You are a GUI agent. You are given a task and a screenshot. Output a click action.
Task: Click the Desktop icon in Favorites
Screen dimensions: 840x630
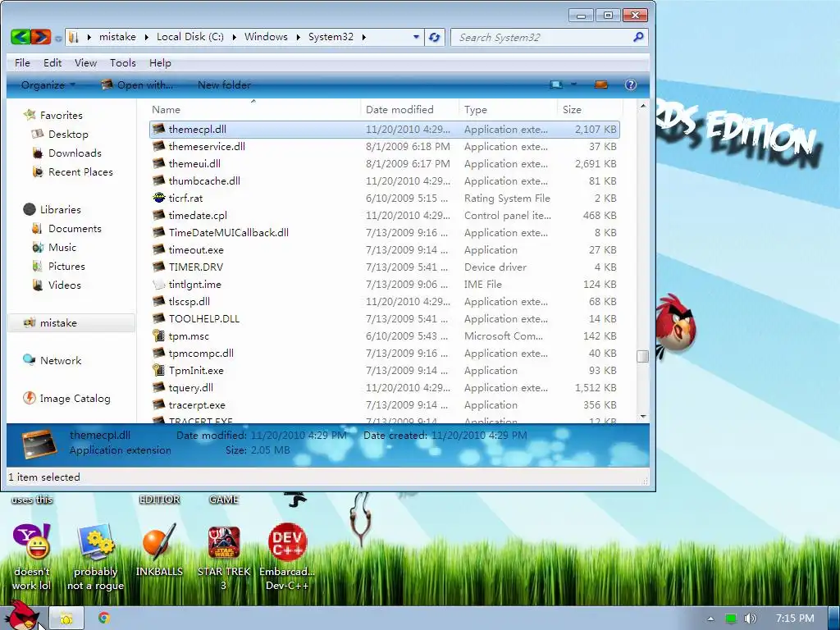point(38,134)
